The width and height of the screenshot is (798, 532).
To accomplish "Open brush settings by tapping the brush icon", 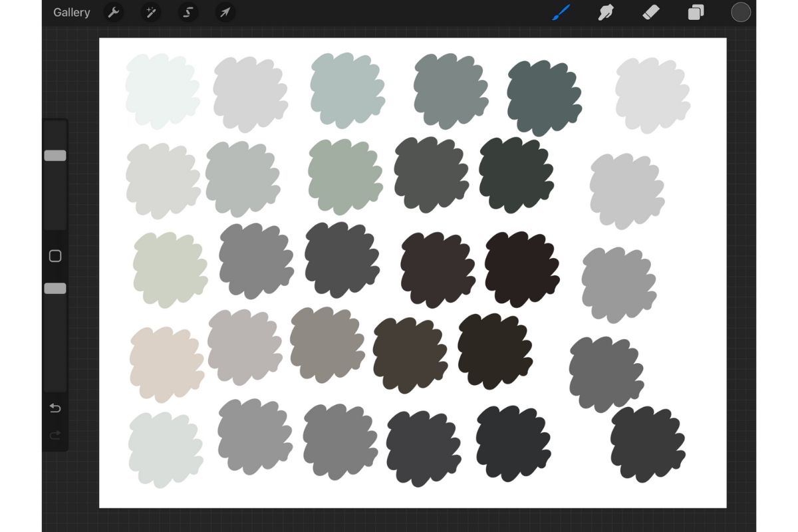I will pos(560,12).
